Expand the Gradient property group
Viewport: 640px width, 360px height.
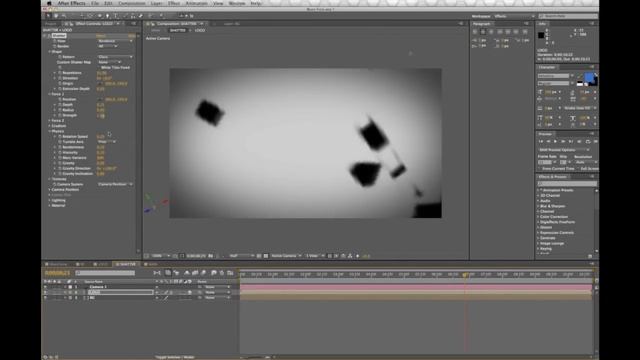(50, 126)
